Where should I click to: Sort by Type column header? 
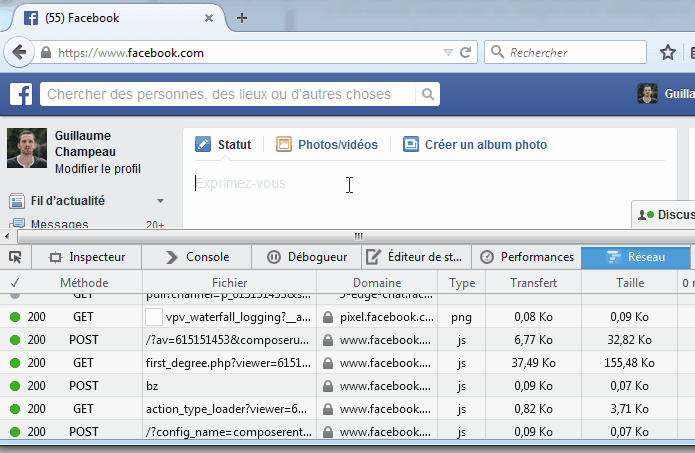click(461, 282)
